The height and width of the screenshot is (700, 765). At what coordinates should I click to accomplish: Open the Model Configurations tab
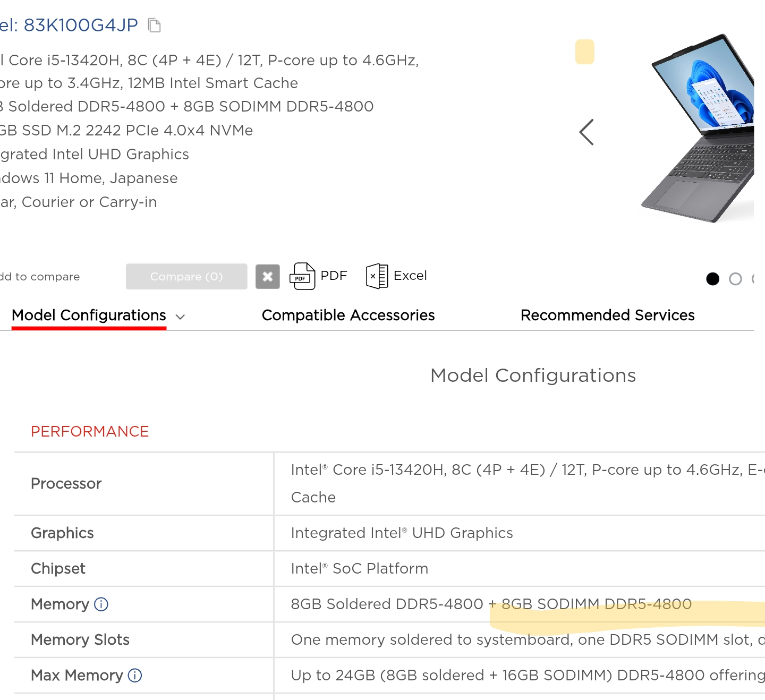[x=89, y=315]
